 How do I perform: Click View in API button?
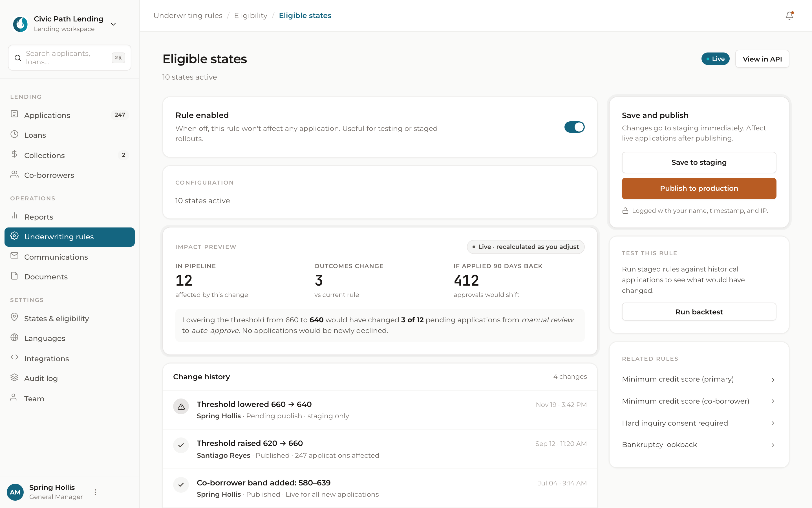762,59
